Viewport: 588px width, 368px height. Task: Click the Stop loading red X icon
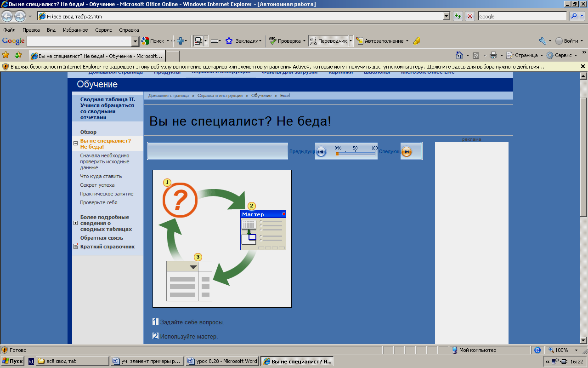(x=470, y=17)
